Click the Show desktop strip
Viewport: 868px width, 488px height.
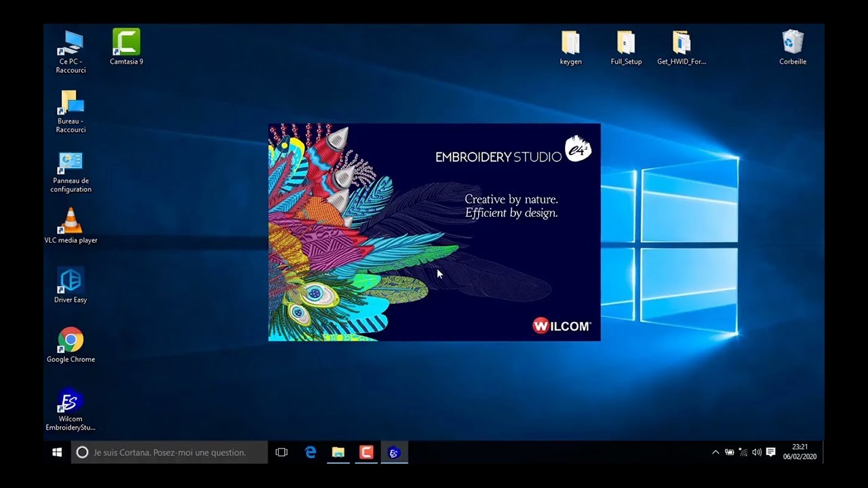click(823, 452)
